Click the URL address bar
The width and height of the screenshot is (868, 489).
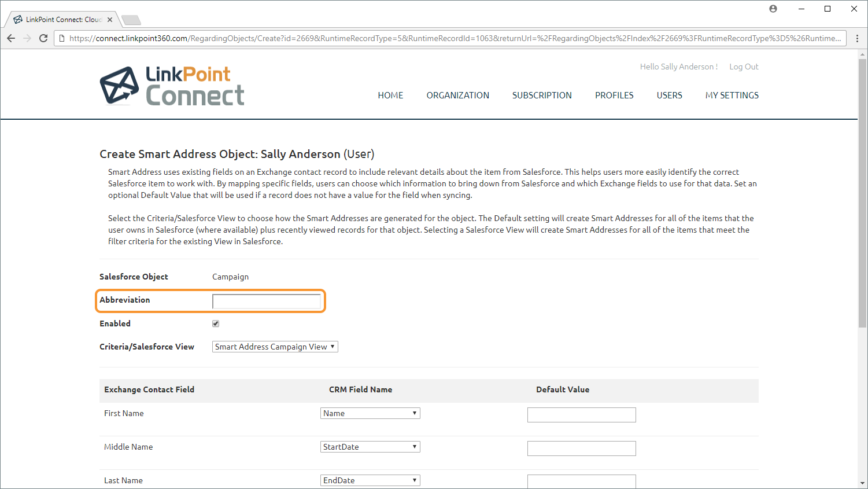pos(451,38)
